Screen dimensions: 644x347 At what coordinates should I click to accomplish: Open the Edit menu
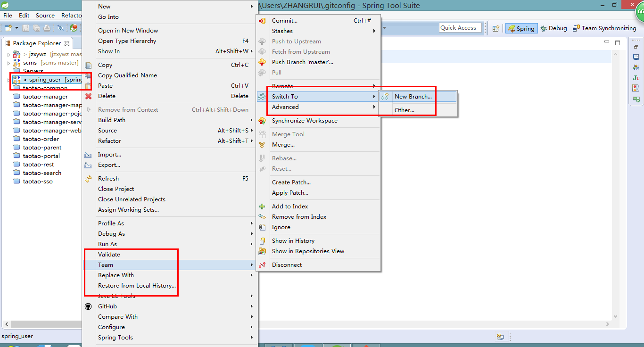click(x=24, y=16)
